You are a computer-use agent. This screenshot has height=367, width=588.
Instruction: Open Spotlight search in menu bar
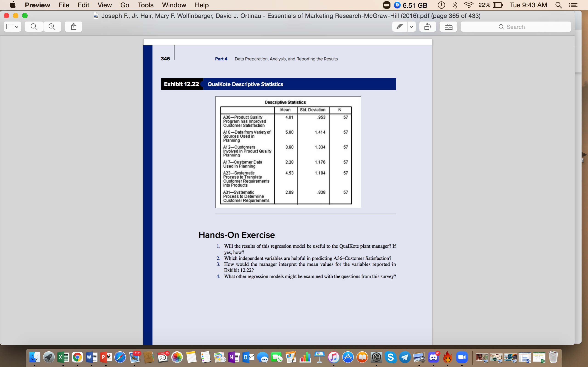click(x=559, y=5)
